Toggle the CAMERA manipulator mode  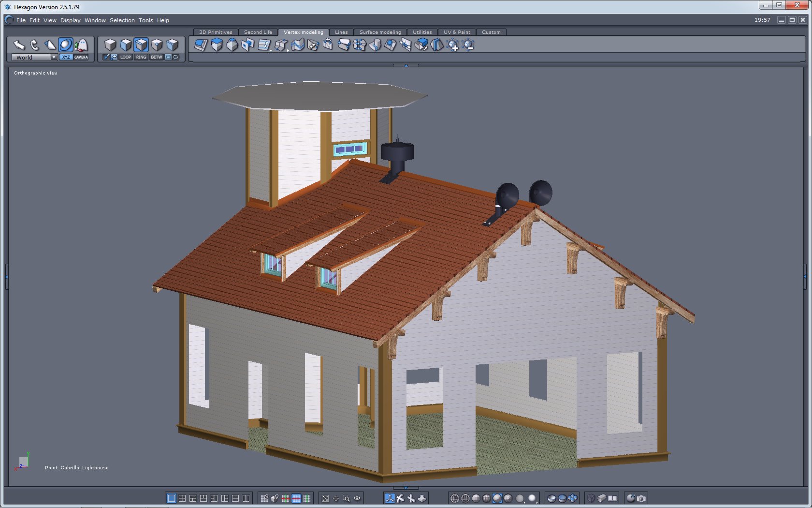(x=81, y=57)
